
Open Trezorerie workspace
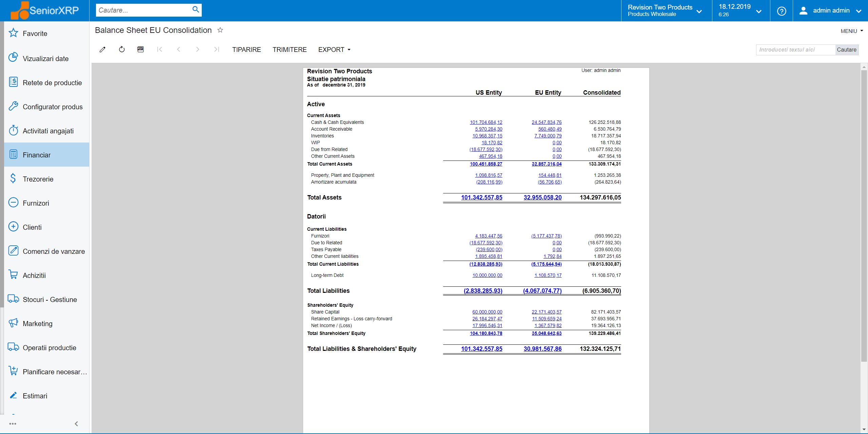click(x=46, y=179)
